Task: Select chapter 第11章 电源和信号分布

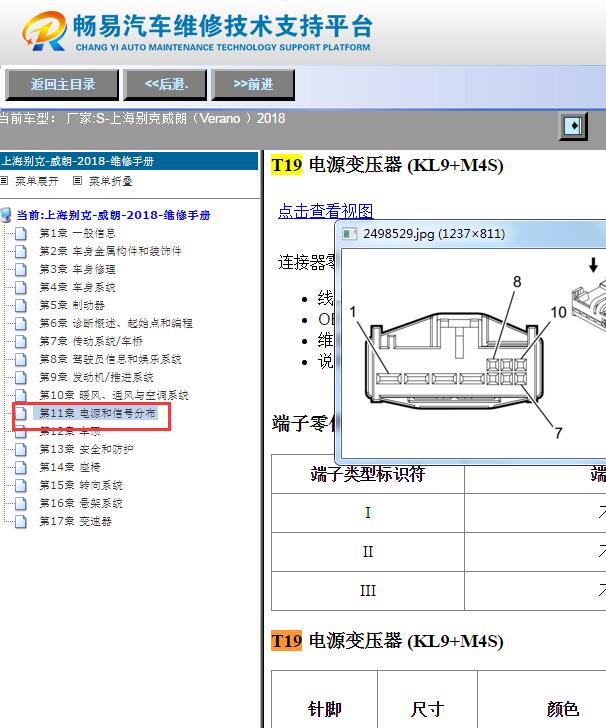Action: [x=97, y=413]
